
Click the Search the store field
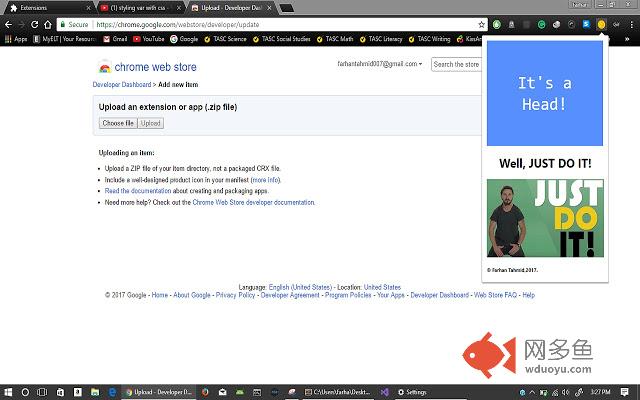pos(456,64)
